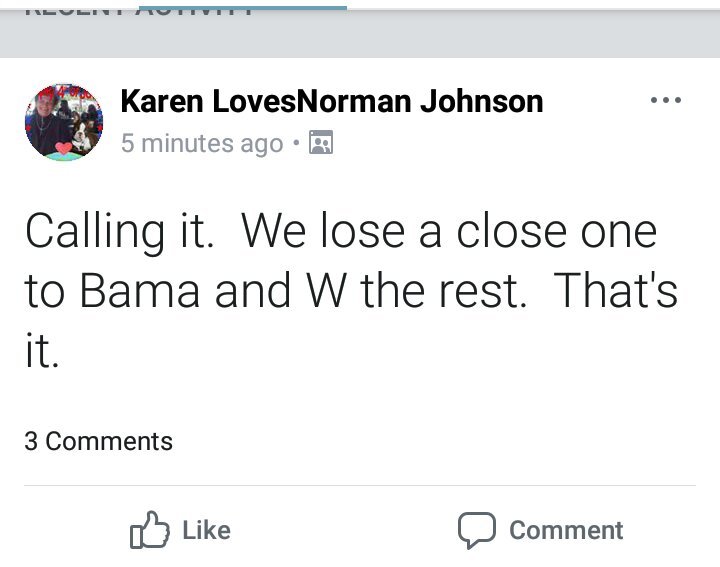Click the word "That's" in the post
The image size is (720, 567).
click(615, 291)
